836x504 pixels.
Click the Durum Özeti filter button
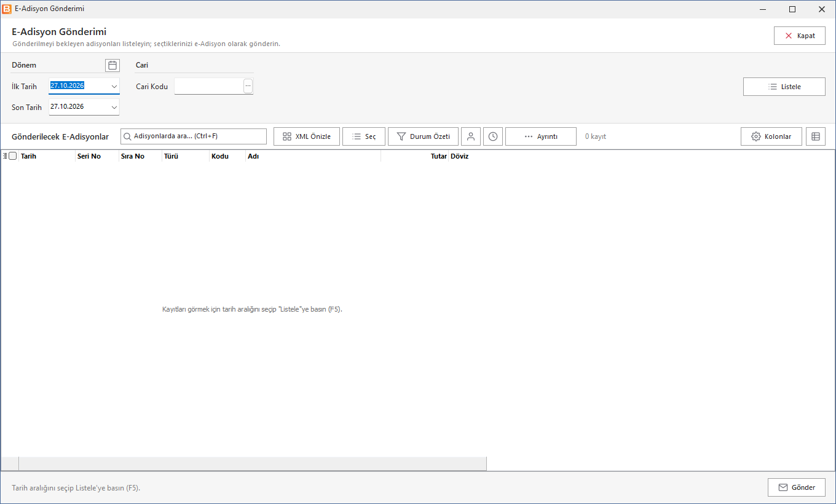(423, 136)
